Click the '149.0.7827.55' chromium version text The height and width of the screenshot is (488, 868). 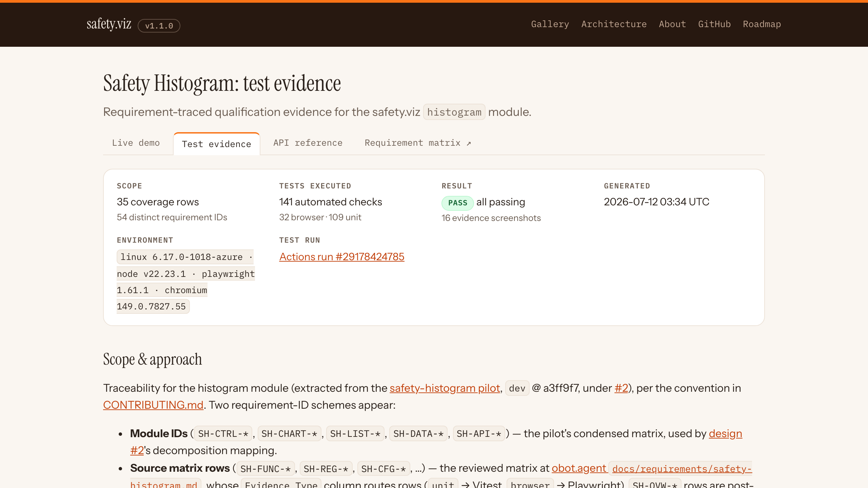151,307
